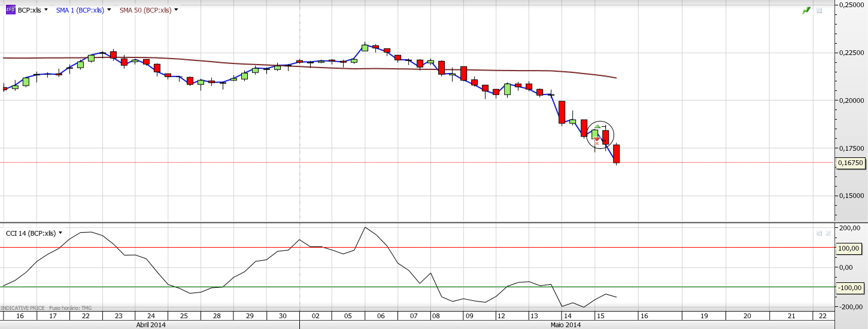Click the current price label 0,16750
The height and width of the screenshot is (329, 868).
(851, 162)
